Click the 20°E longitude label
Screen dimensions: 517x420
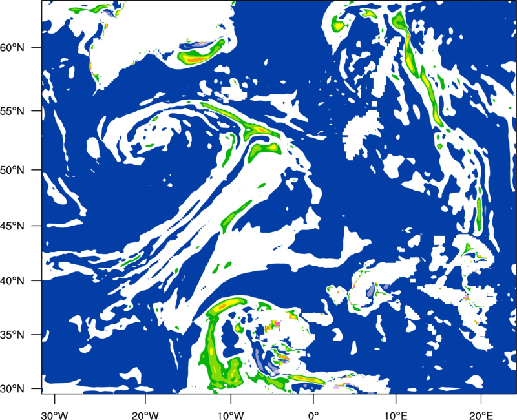pyautogui.click(x=481, y=415)
